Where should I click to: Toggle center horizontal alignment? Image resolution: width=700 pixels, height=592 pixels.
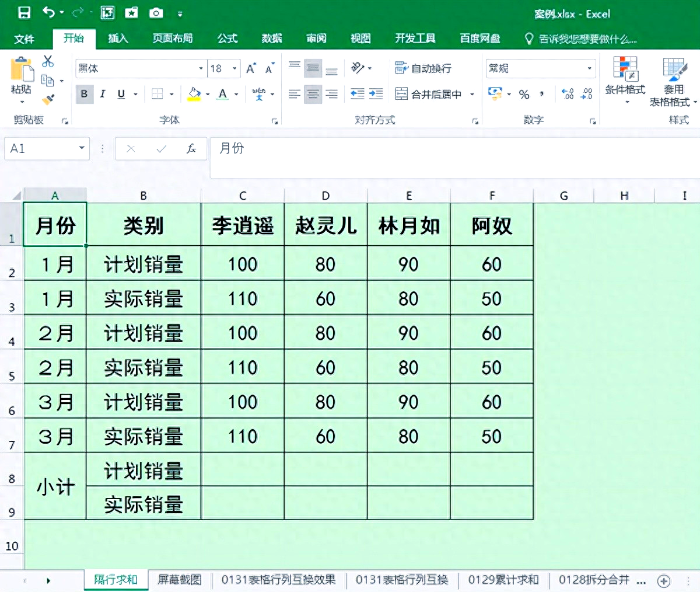[313, 94]
